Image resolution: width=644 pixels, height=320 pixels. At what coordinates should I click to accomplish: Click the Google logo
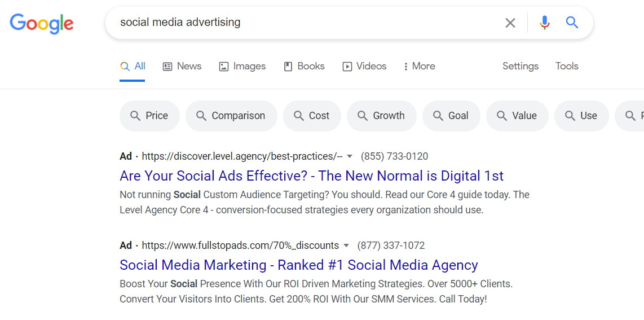pyautogui.click(x=42, y=24)
